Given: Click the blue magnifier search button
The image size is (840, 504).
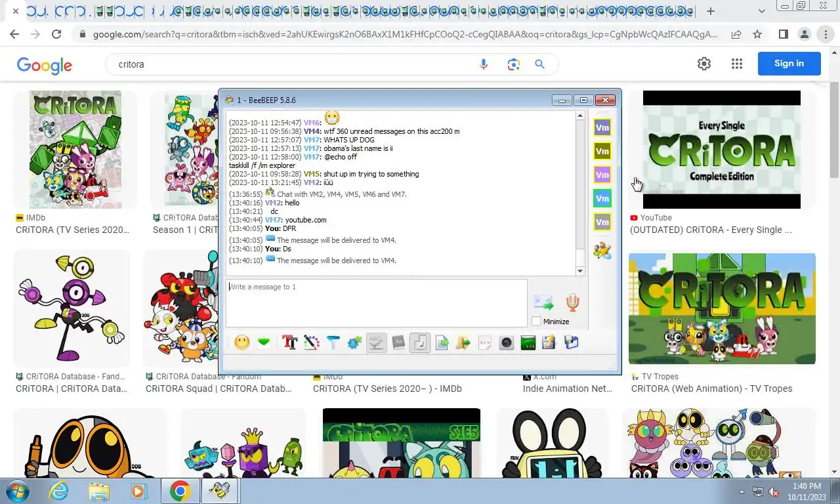Looking at the screenshot, I should pyautogui.click(x=539, y=64).
